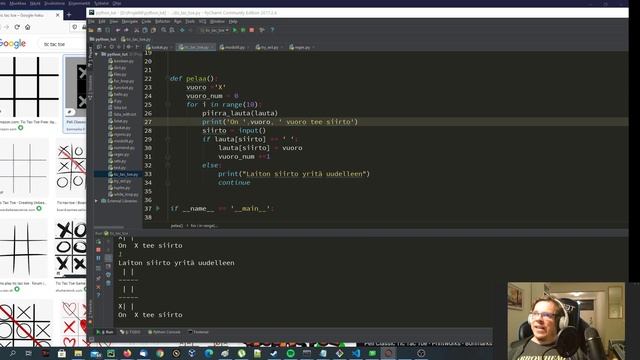The width and height of the screenshot is (640, 360).
Task: Switch to the try_est.py editor tab
Action: (x=269, y=47)
